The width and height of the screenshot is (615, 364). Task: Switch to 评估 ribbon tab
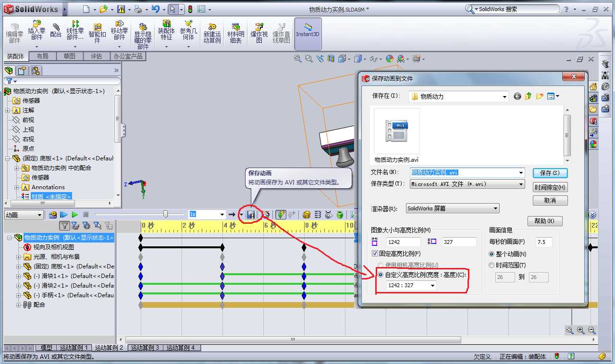point(96,56)
